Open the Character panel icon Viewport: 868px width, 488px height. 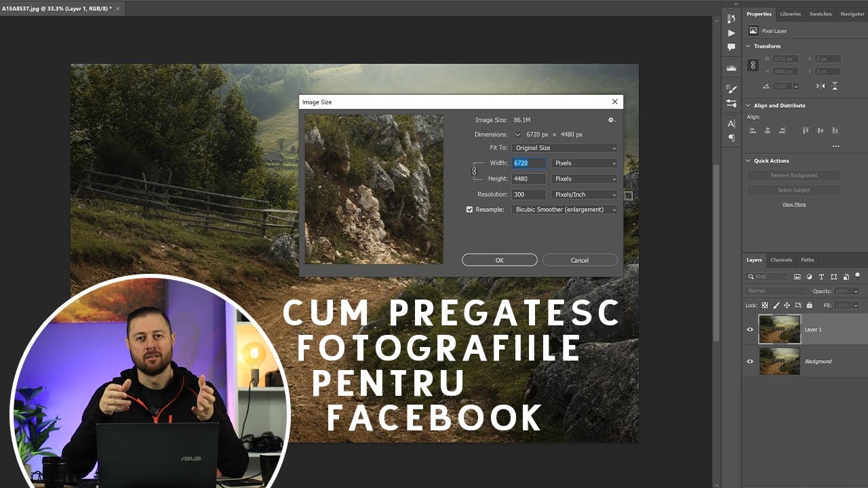point(731,123)
